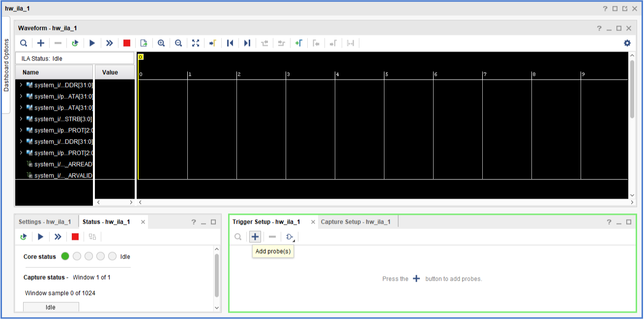Open help for hw_ila_1 dashboard
The width and height of the screenshot is (644, 320).
[605, 8]
